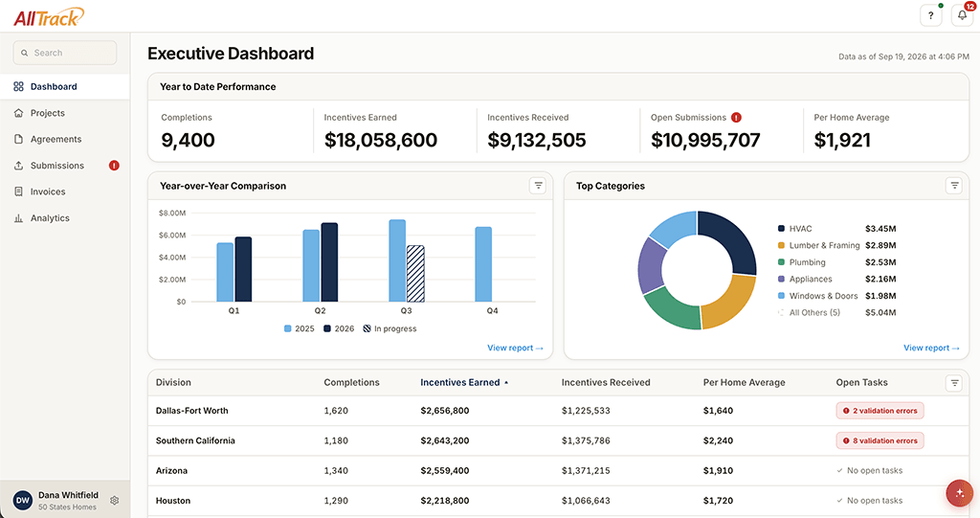The width and height of the screenshot is (980, 518).
Task: Click the Projects house icon
Action: pos(19,113)
